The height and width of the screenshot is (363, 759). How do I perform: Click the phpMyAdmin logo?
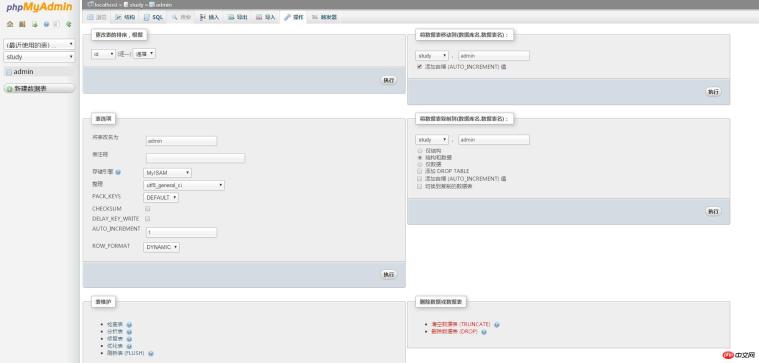[39, 7]
